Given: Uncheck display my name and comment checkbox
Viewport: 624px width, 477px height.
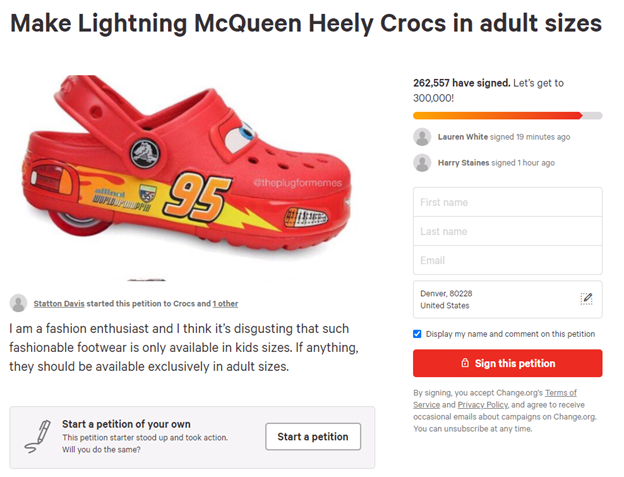Looking at the screenshot, I should point(417,334).
